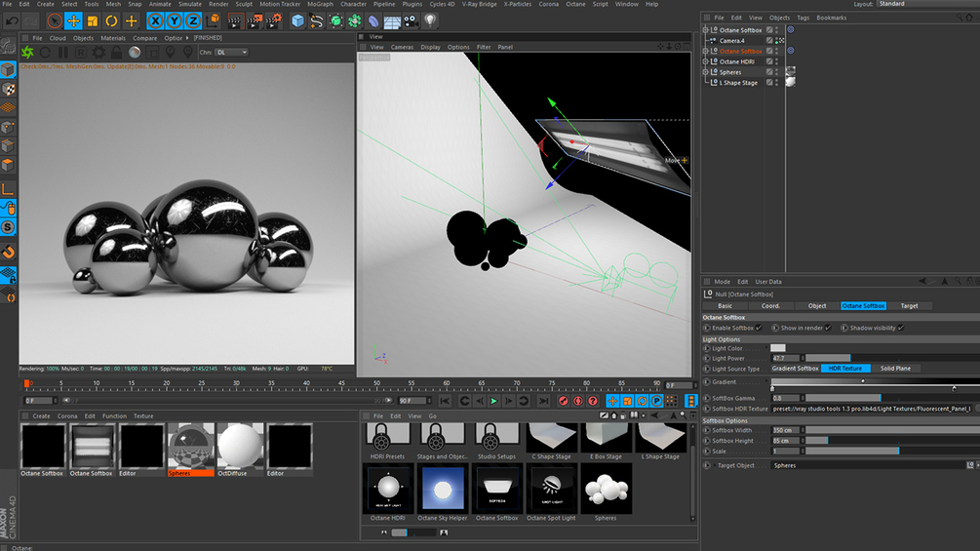Open the Cameras menu in View panel
The height and width of the screenshot is (551, 980).
(402, 47)
